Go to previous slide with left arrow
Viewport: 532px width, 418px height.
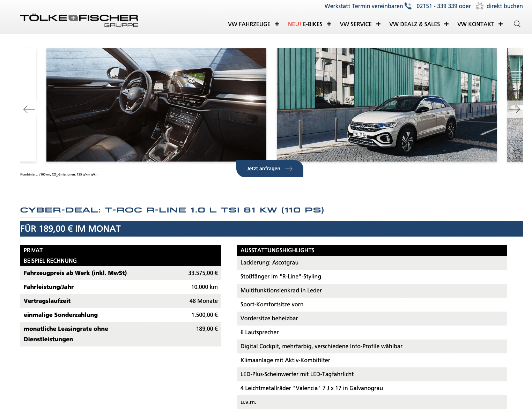point(29,109)
